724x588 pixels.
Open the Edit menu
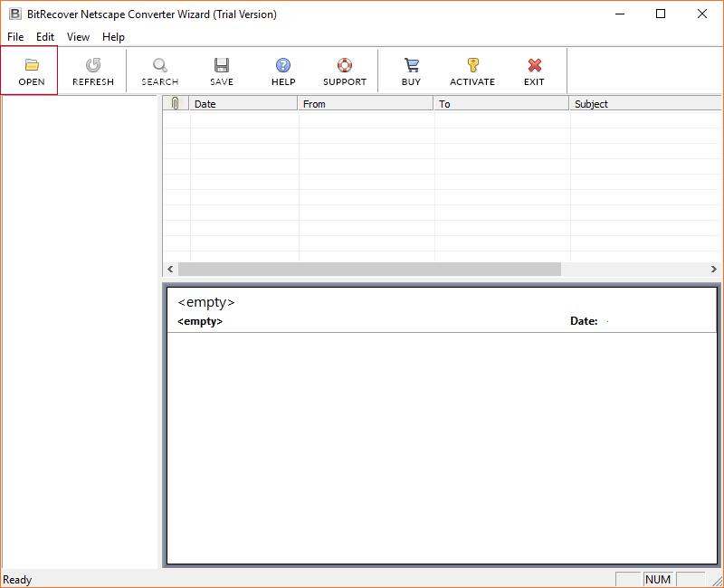pos(45,37)
